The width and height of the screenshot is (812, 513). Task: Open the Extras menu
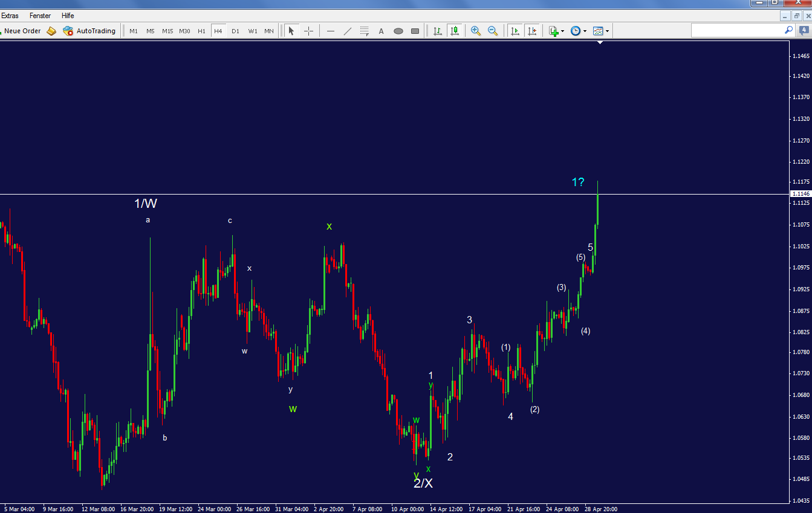10,16
